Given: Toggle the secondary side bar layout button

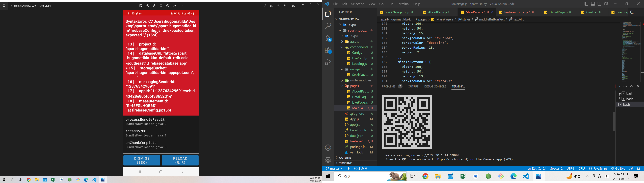Looking at the screenshot, I should pyautogui.click(x=600, y=4).
